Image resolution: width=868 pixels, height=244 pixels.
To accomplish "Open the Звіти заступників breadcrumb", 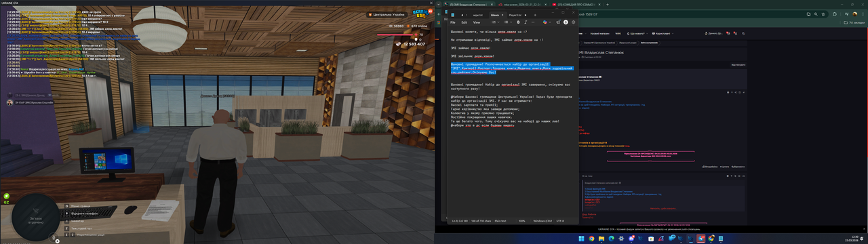I will pos(649,43).
